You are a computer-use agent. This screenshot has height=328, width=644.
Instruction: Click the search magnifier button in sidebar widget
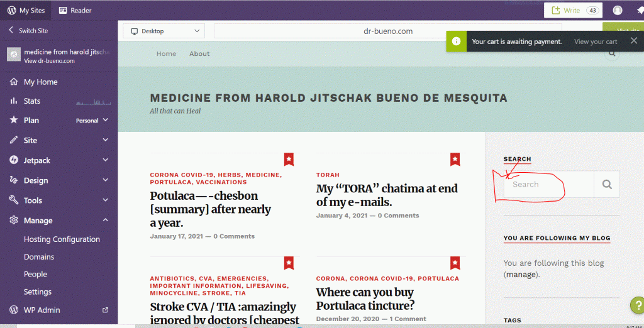(606, 185)
